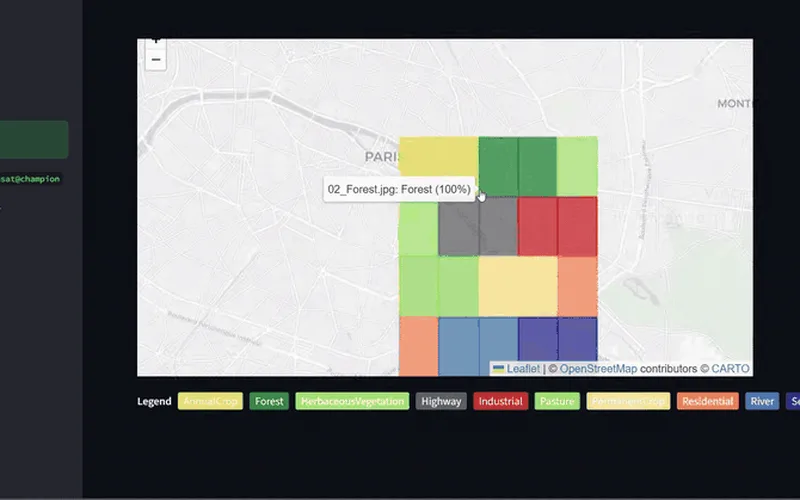Click the orange tile at the grid's bottom-left corner
Image resolution: width=800 pixels, height=500 pixels.
coord(418,346)
